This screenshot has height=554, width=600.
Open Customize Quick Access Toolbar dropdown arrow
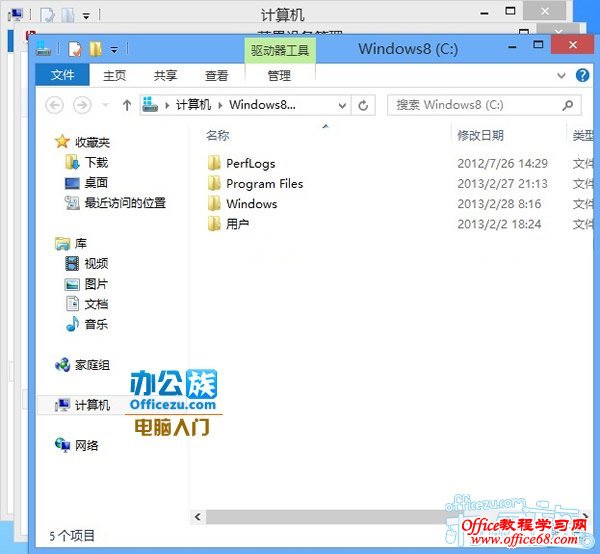point(114,50)
